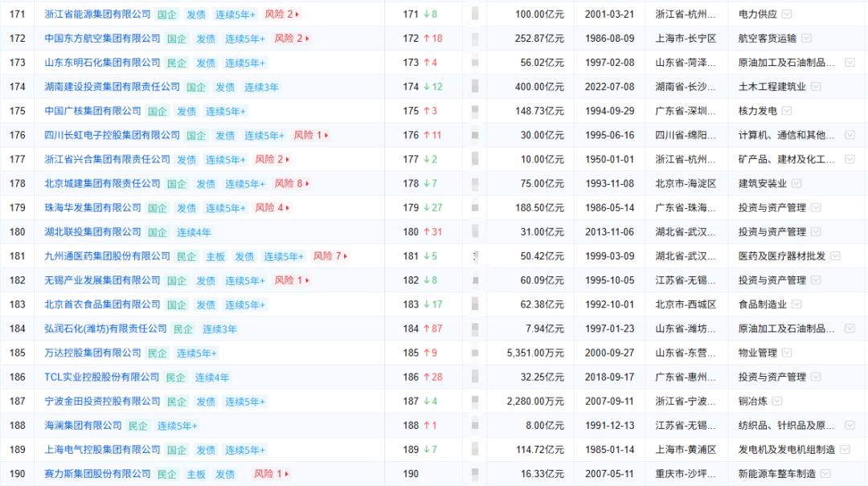Click 发债 tag for 上海电气控股集团

pos(206,450)
